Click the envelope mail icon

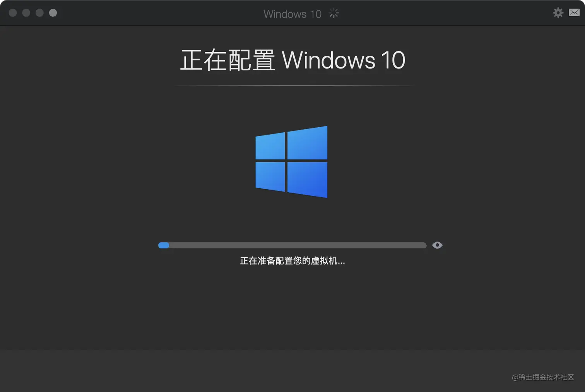click(x=574, y=13)
